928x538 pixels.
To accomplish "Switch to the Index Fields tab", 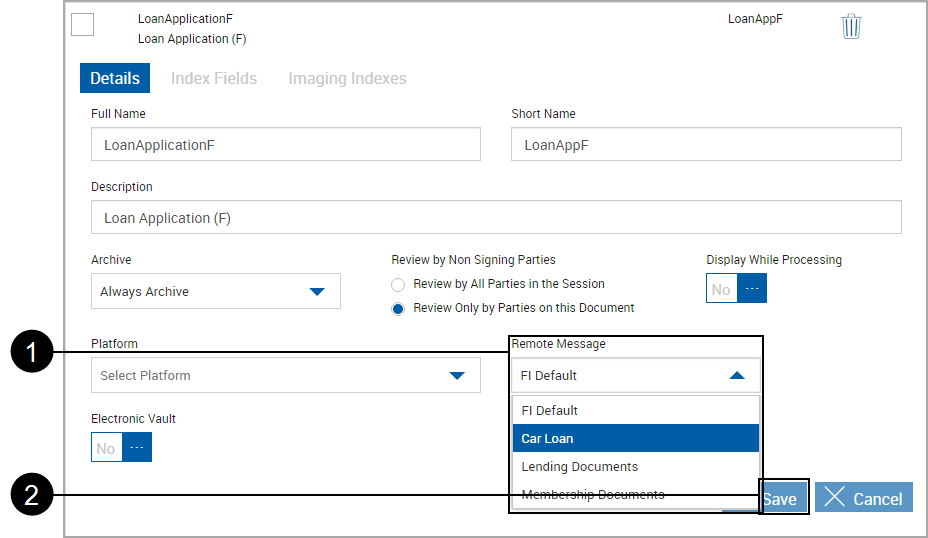I will tap(213, 78).
